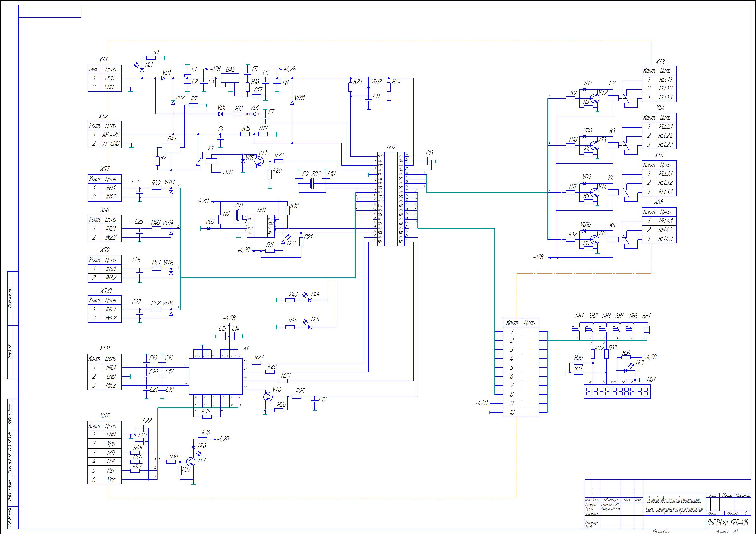The width and height of the screenshot is (756, 534).
Task: Click the HL3 LED symbol near HG1
Action: (626, 371)
